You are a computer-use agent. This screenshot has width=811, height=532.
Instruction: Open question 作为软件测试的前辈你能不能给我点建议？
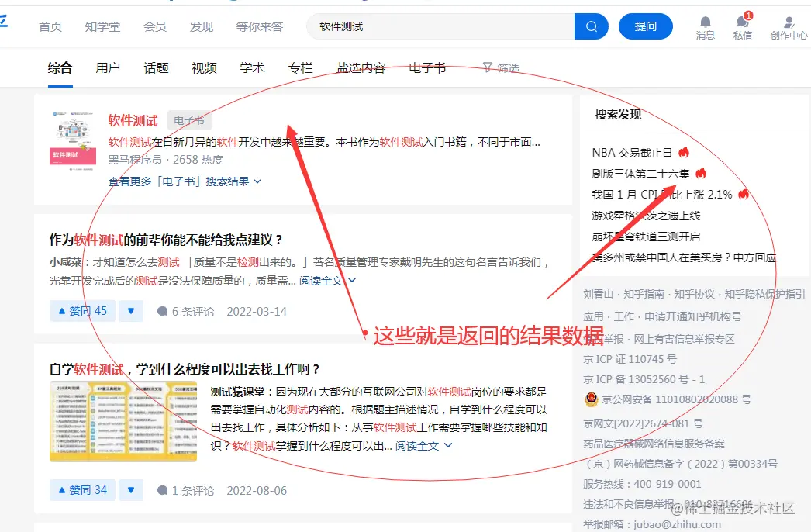tap(166, 240)
